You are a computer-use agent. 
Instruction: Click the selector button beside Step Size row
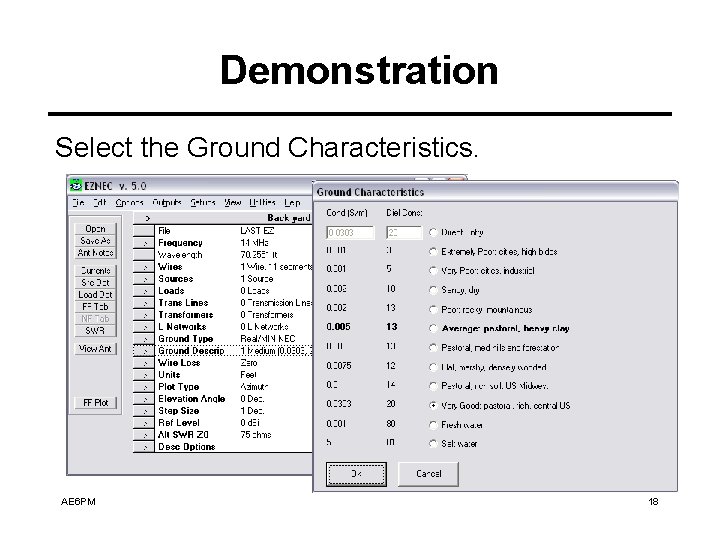point(144,411)
